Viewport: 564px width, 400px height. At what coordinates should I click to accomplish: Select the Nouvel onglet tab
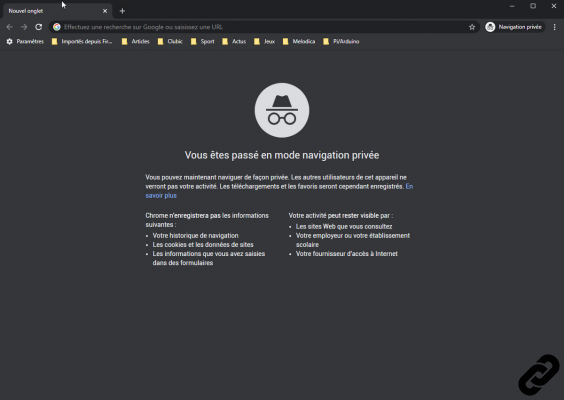coord(58,11)
